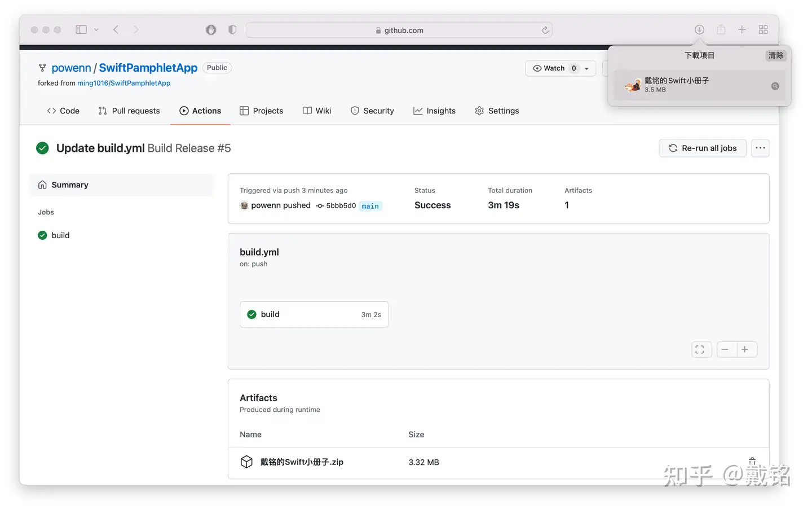
Task: Switch to the Pull requests tab
Action: click(x=129, y=111)
